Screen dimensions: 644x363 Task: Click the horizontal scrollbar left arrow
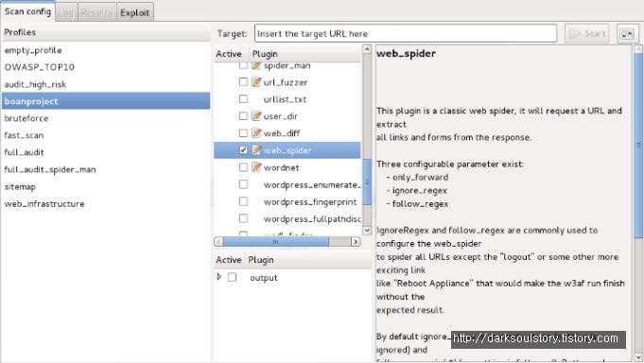pyautogui.click(x=218, y=241)
